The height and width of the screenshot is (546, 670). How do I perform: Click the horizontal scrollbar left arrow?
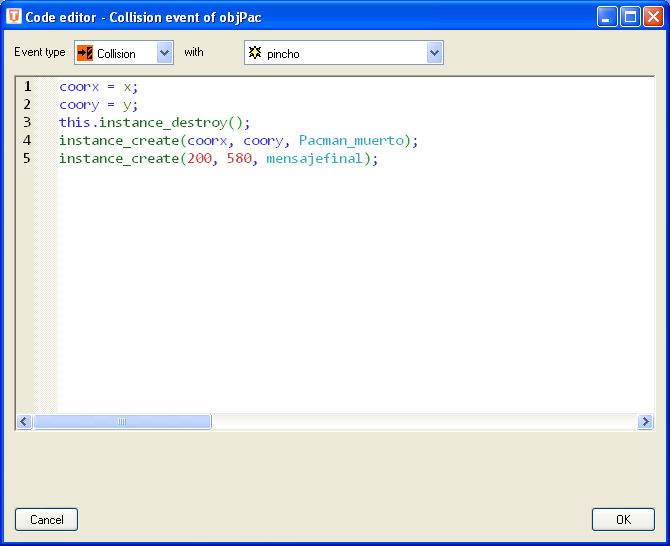tap(24, 422)
